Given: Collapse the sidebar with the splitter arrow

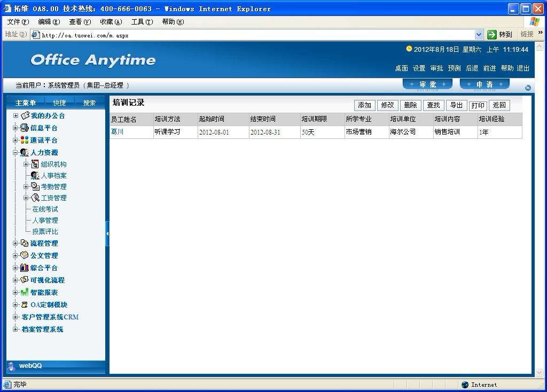Looking at the screenshot, I should click(x=107, y=233).
